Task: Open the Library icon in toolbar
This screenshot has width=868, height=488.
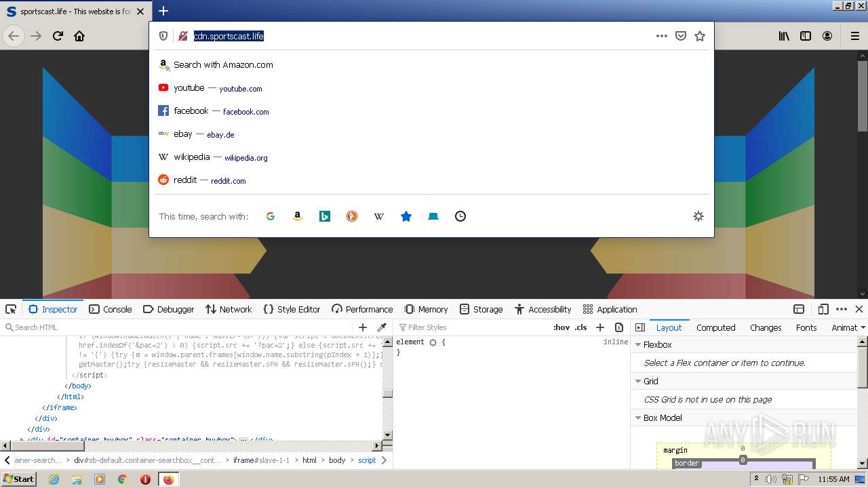Action: (784, 36)
